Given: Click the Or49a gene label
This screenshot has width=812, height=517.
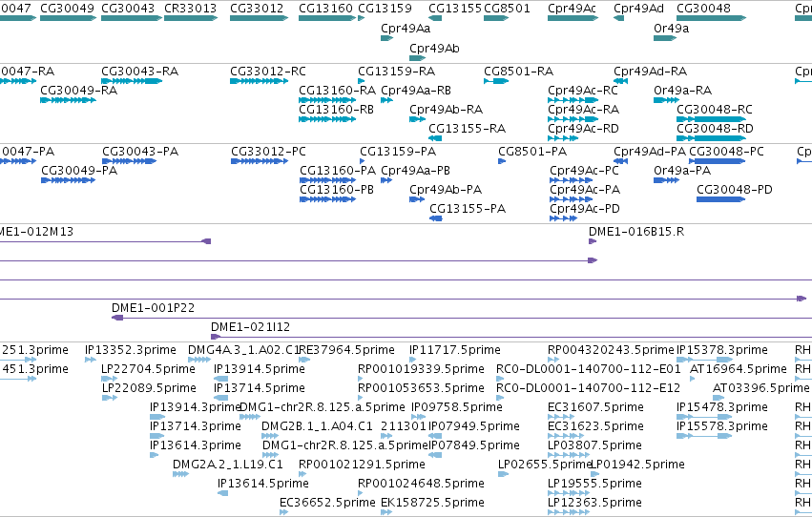Looking at the screenshot, I should click(x=671, y=29).
